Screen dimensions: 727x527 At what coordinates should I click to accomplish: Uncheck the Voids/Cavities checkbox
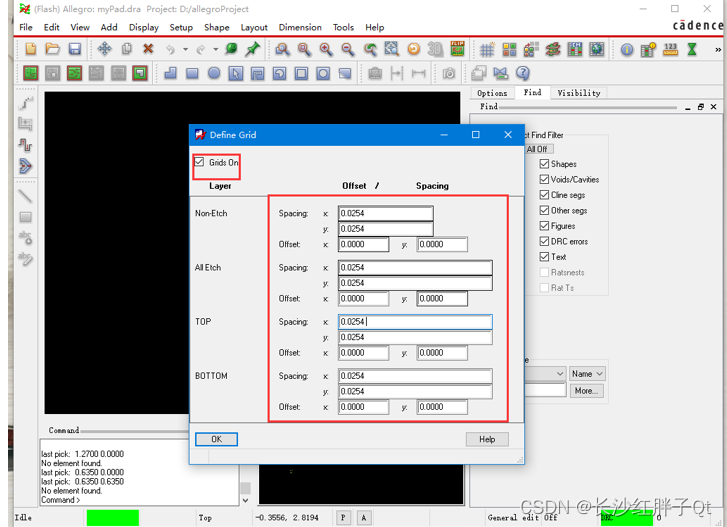[544, 179]
